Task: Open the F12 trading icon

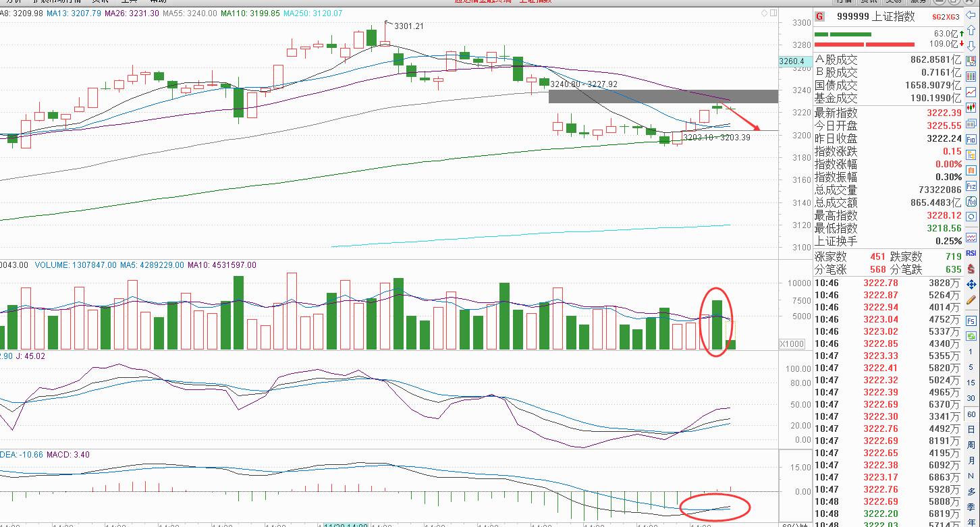Action: pos(971,186)
